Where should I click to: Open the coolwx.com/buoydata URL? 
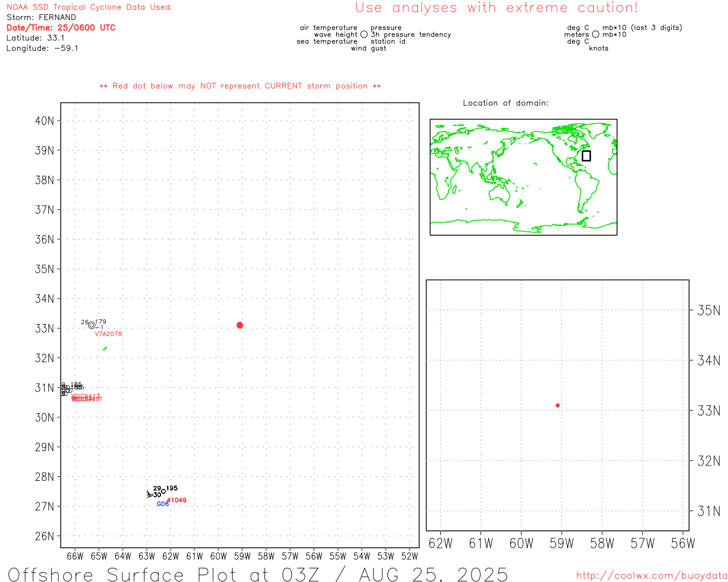click(652, 576)
